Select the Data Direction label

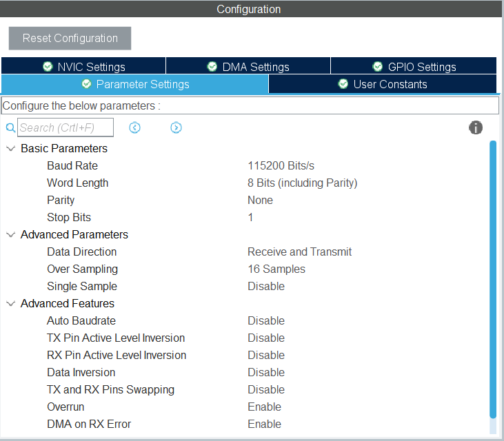click(x=81, y=252)
